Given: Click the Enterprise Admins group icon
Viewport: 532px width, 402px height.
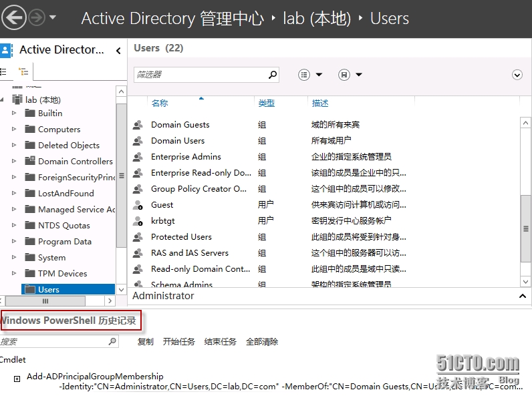Looking at the screenshot, I should click(x=138, y=157).
